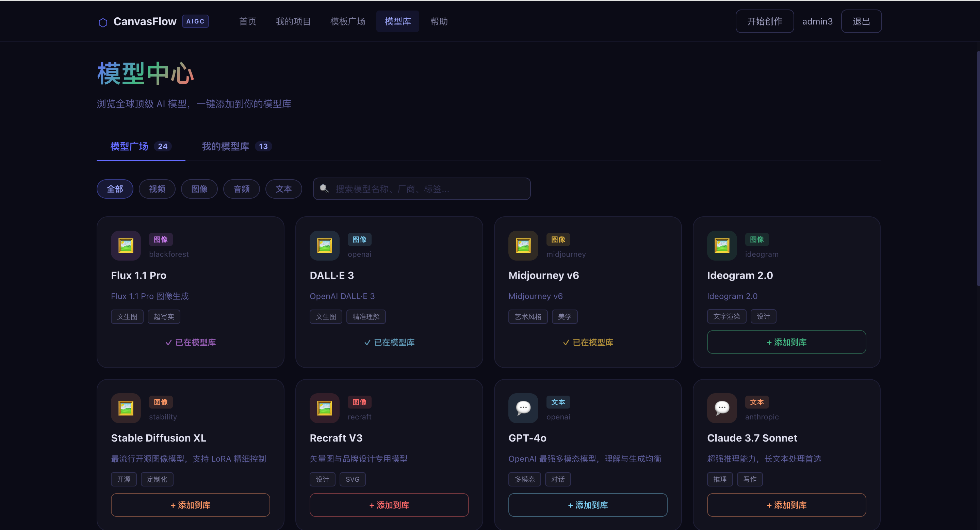
Task: Click the 推理 tag on Claude card
Action: (x=720, y=479)
